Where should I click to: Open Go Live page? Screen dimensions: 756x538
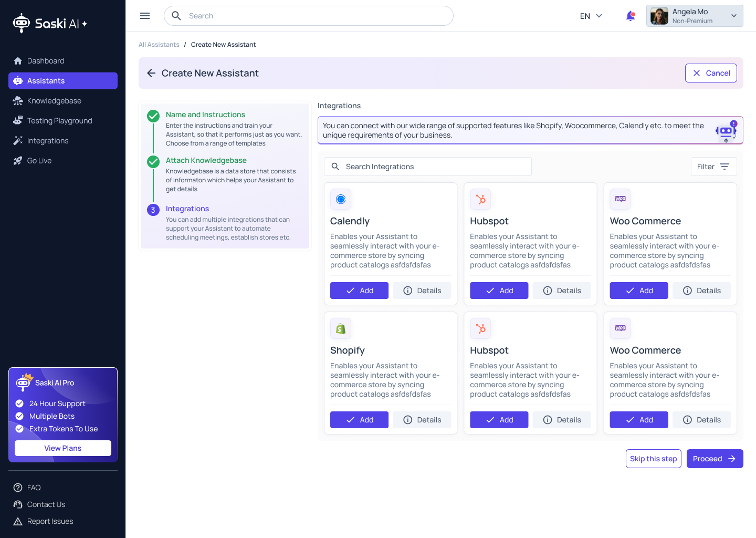(63, 161)
